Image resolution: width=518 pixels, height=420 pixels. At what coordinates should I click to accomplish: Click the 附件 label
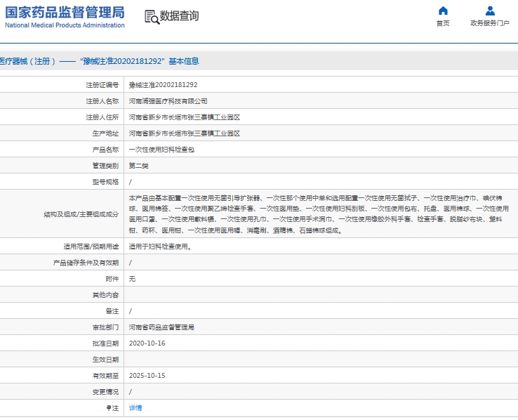pos(112,279)
